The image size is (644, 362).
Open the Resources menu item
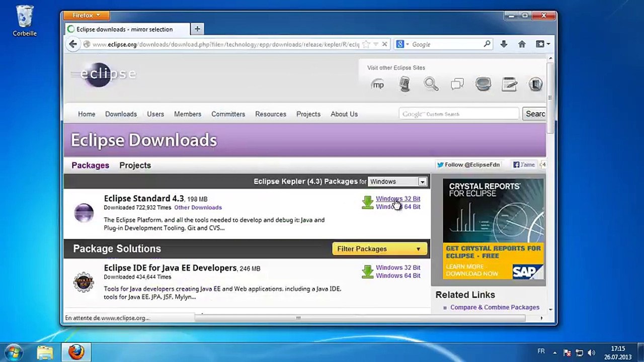click(271, 114)
